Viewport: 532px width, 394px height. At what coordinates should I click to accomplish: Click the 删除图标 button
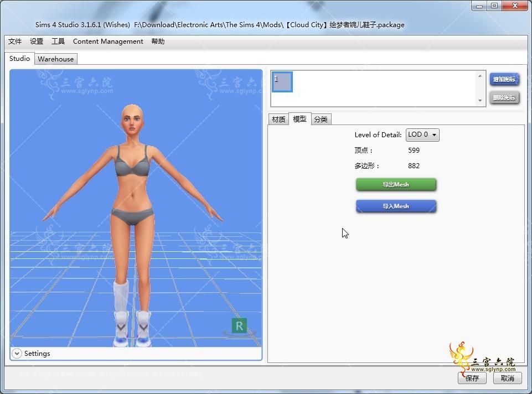[504, 97]
